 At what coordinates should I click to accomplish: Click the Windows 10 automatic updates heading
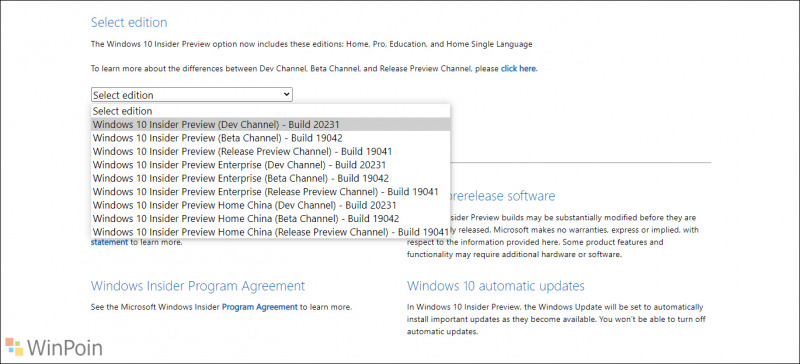click(x=495, y=285)
